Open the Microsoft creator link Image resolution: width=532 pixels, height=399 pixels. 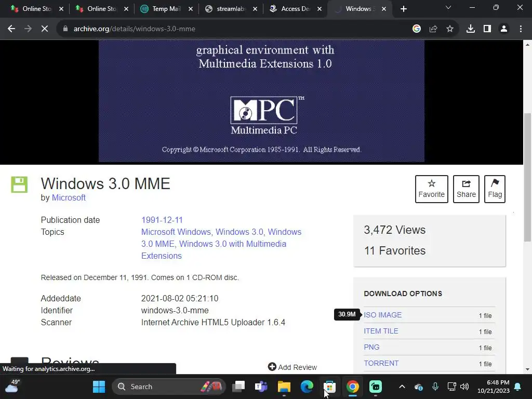coord(69,198)
